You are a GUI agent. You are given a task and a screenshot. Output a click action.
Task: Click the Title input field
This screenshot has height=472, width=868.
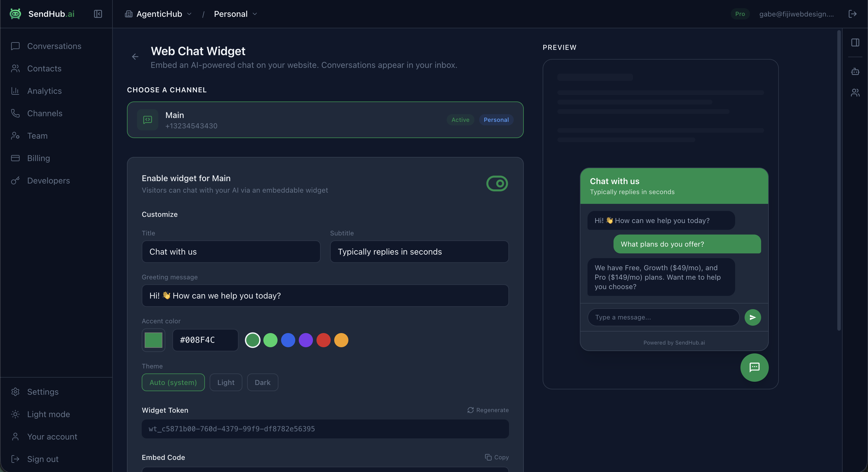point(231,251)
